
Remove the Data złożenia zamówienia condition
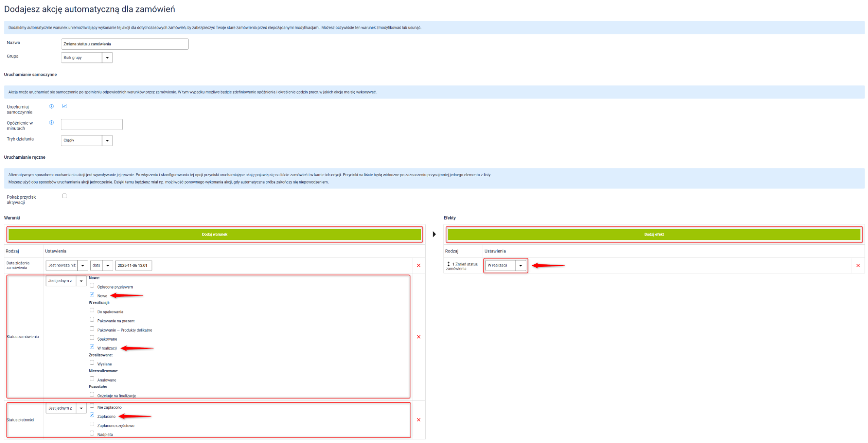(419, 266)
